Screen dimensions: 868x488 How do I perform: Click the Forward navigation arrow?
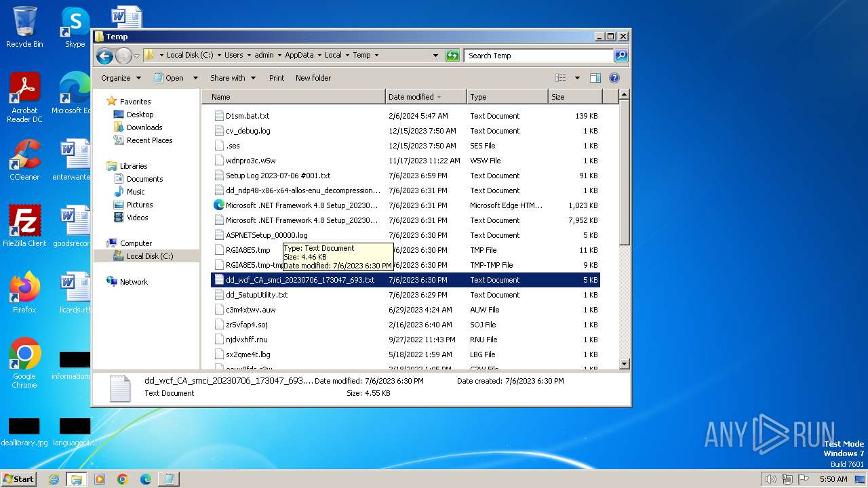(x=123, y=56)
